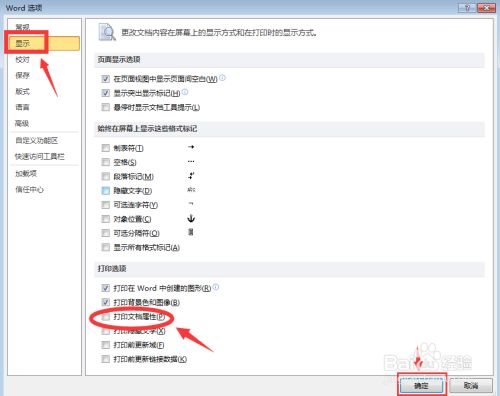Open Help with the question mark button
This screenshot has height=396, width=500.
[x=467, y=8]
